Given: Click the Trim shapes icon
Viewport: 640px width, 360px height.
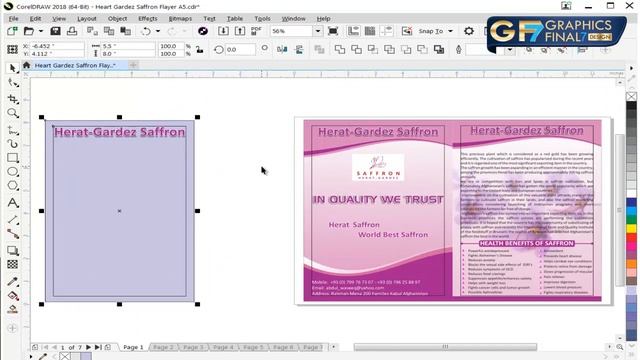Looking at the screenshot, I should pyautogui.click(x=356, y=49).
